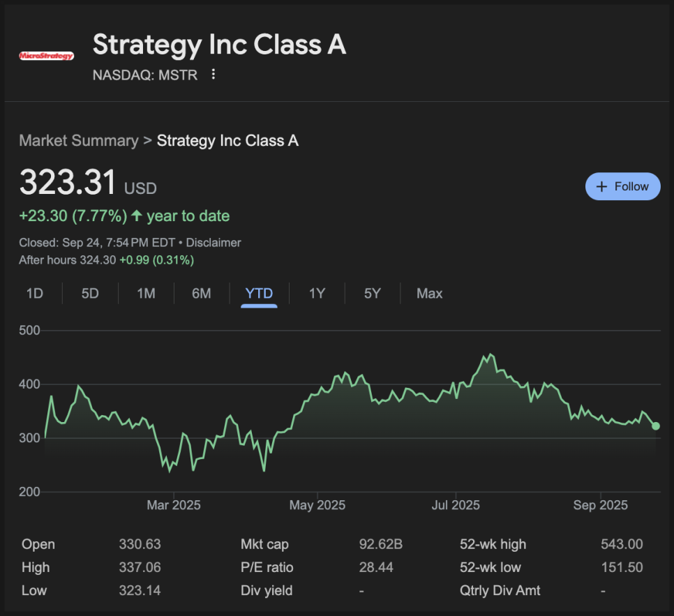674x616 pixels.
Task: Click the High value 337.06
Action: click(x=140, y=567)
